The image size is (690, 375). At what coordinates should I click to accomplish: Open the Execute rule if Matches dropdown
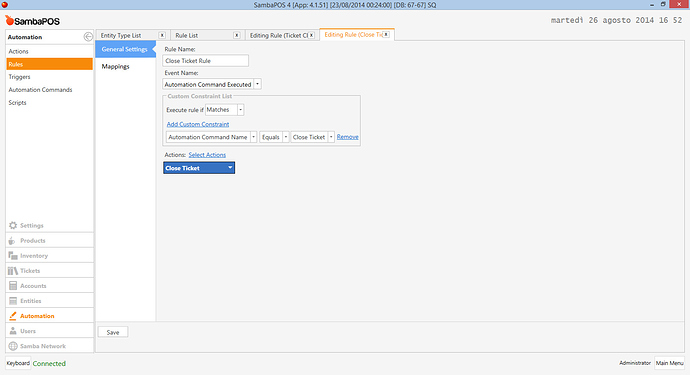240,110
